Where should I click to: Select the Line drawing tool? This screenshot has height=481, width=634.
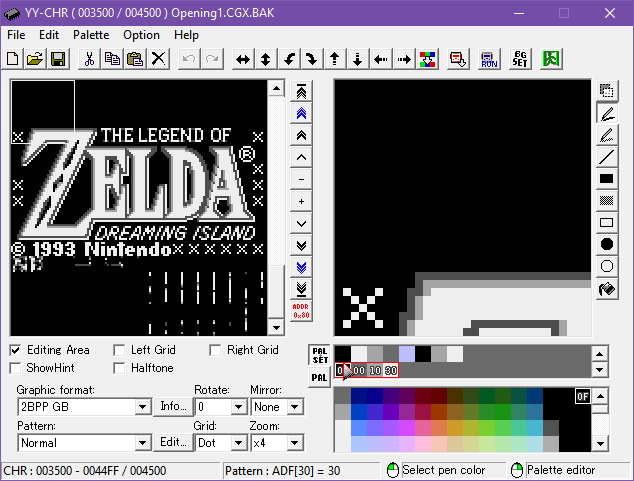click(607, 157)
